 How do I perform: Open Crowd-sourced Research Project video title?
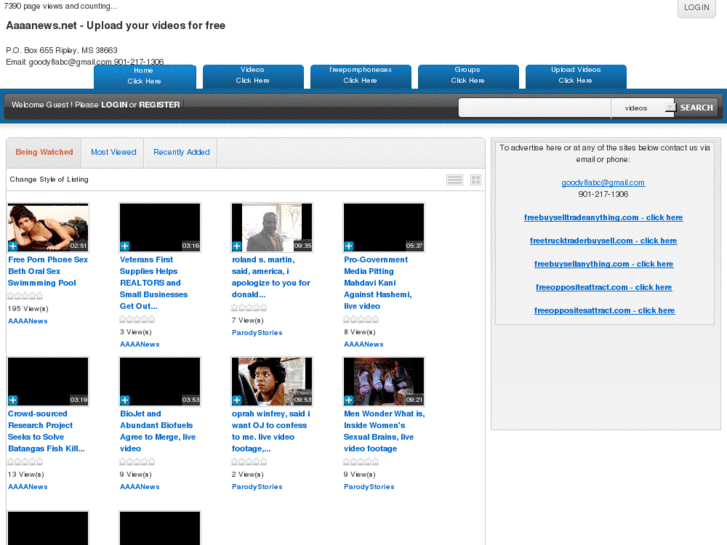46,431
